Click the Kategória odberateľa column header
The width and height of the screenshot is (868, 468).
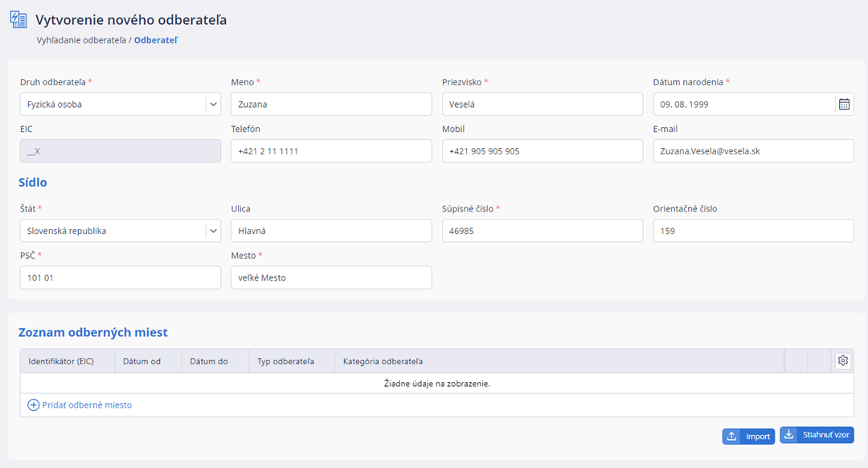point(383,362)
